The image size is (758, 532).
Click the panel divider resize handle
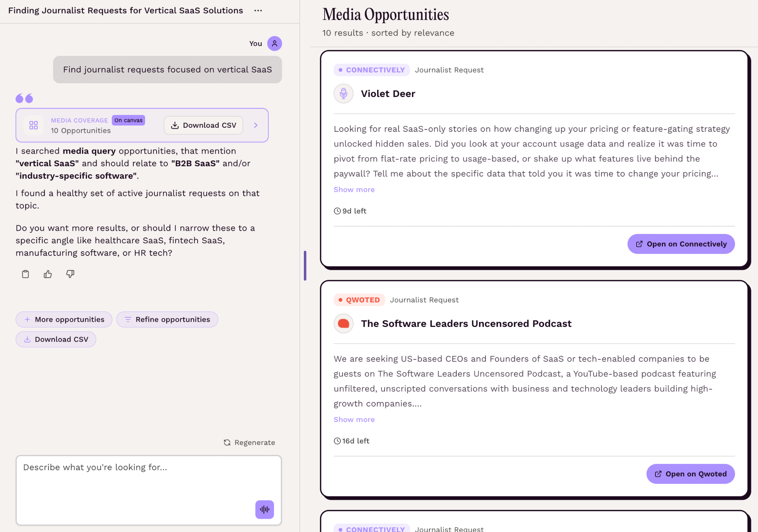(305, 265)
